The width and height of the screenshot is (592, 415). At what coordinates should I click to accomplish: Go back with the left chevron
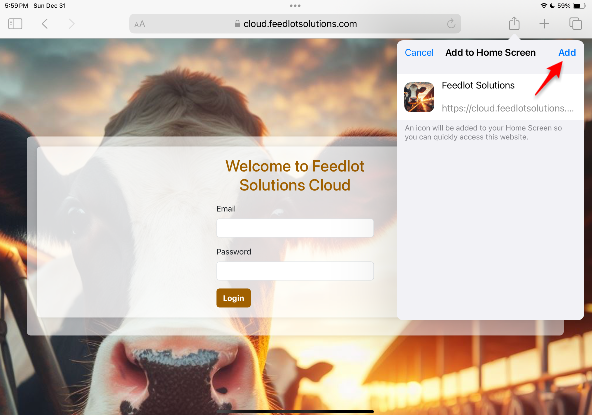click(45, 24)
